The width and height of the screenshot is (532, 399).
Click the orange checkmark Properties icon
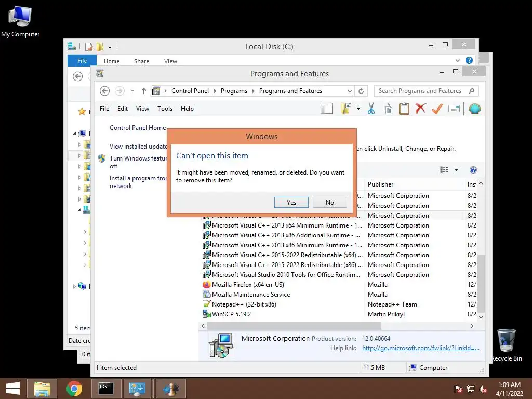pyautogui.click(x=437, y=109)
